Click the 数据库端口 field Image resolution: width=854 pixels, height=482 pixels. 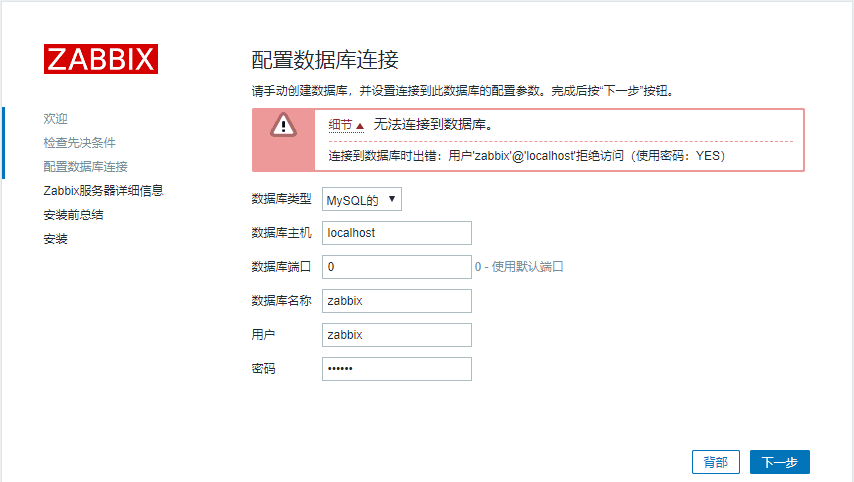(x=396, y=267)
